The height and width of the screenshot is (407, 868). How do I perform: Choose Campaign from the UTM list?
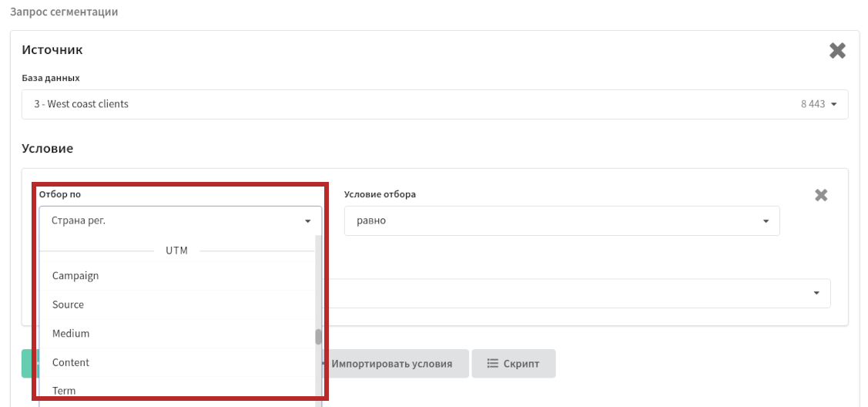(177, 276)
